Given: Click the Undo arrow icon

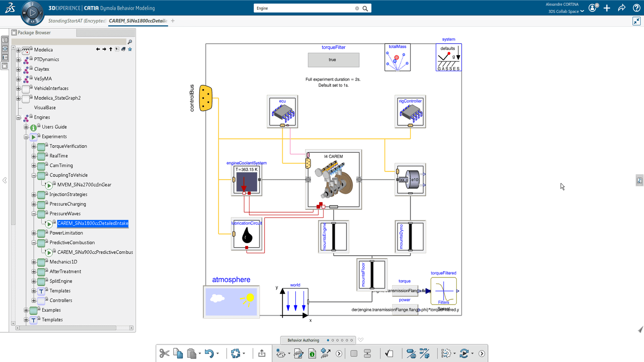Looking at the screenshot, I should click(x=209, y=353).
